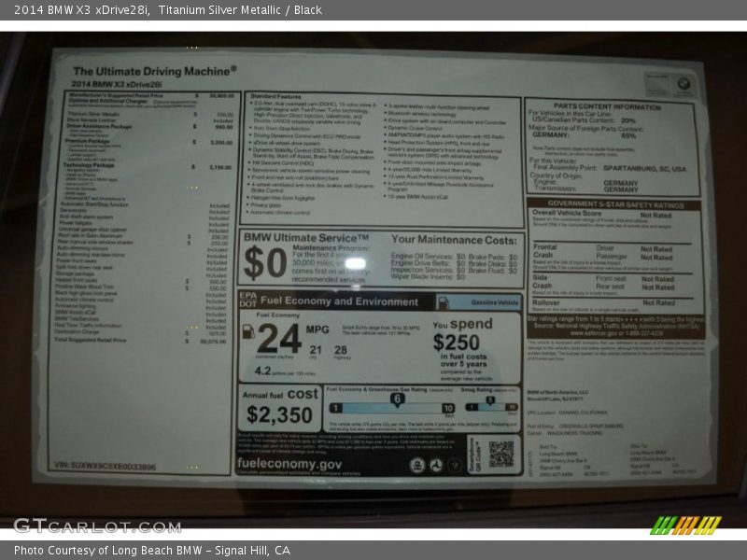Viewport: 747px width, 560px height.
Task: Click the Rollover rating label
Action: click(546, 302)
